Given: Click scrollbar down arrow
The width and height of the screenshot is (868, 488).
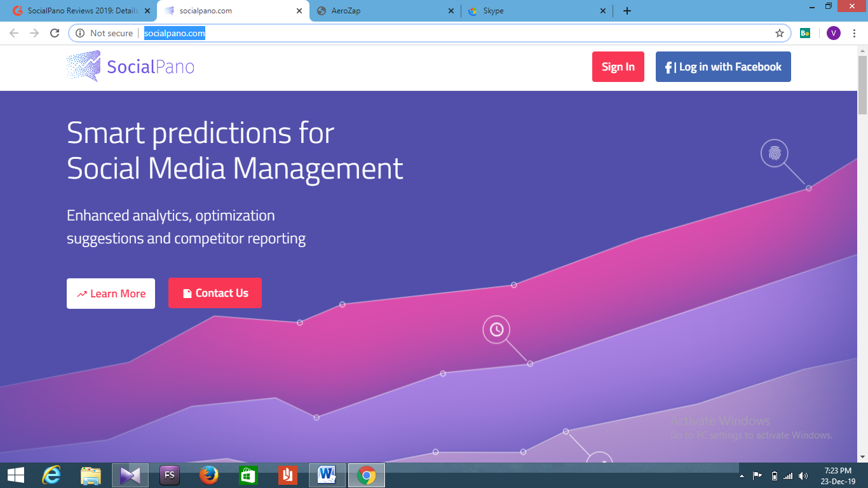Looking at the screenshot, I should click(862, 457).
